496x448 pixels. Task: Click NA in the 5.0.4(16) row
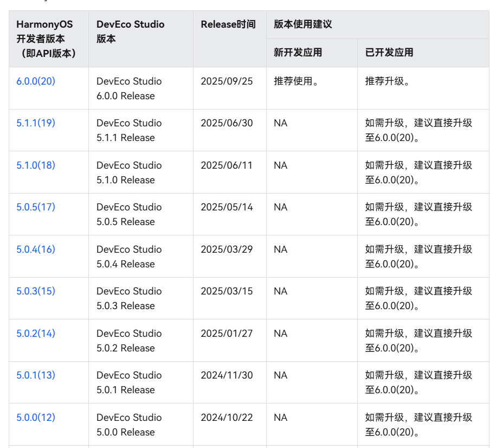(x=281, y=249)
